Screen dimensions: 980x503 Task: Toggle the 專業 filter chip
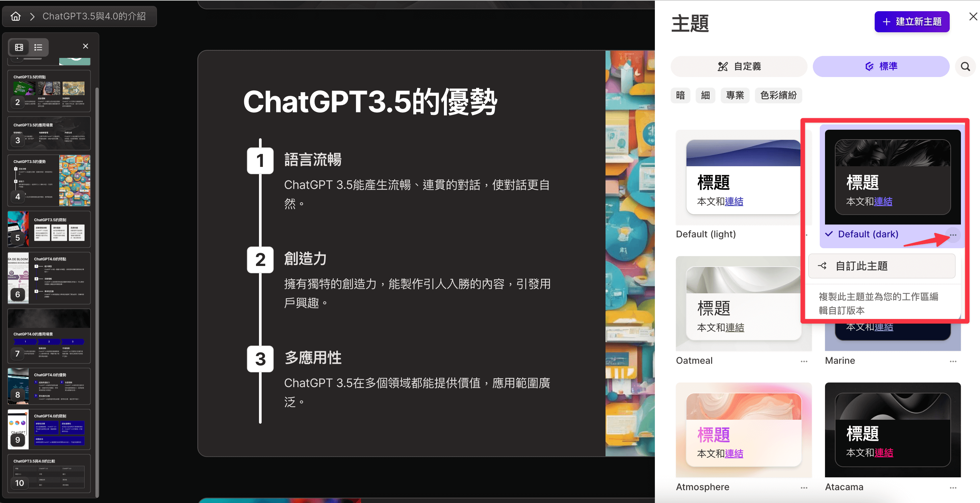(x=735, y=95)
